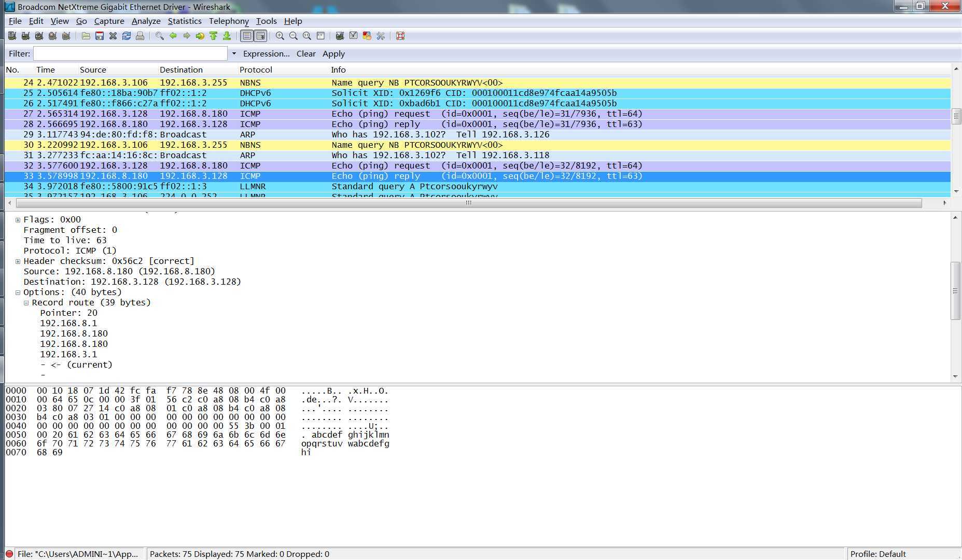Open the capture interfaces list
The image size is (962, 560).
[x=12, y=36]
